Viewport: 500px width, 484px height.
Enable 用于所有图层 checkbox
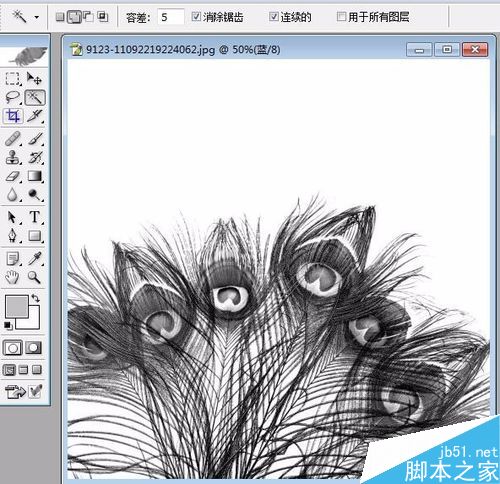pos(341,16)
